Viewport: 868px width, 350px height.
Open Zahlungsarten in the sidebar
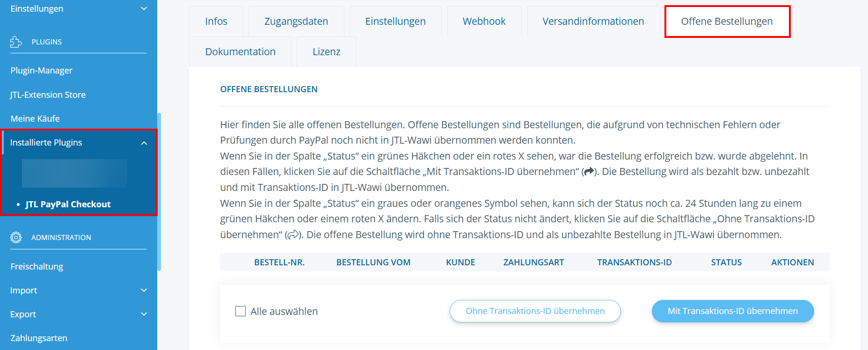(x=39, y=338)
